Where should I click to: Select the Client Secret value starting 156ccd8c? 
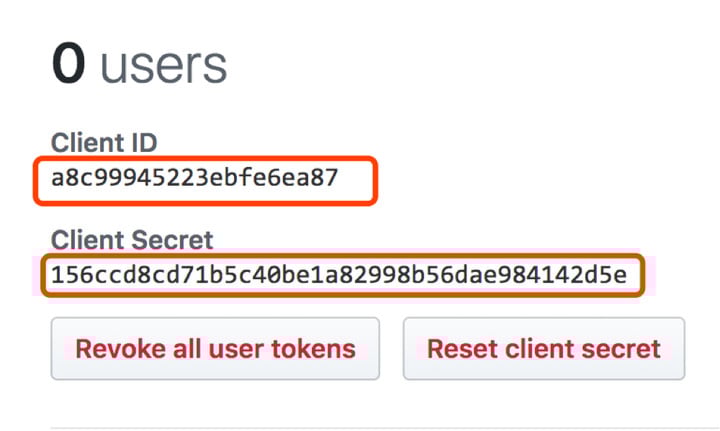(339, 275)
